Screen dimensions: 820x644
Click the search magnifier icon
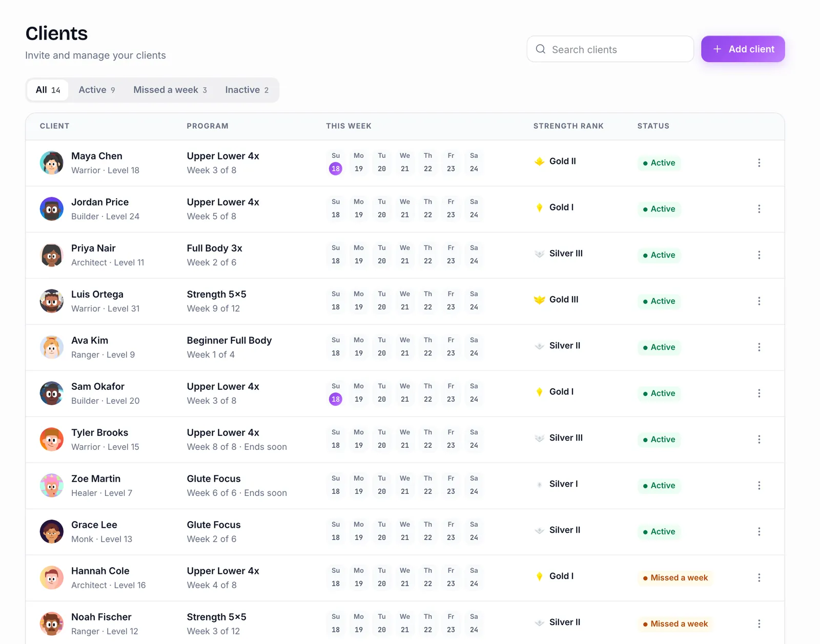(x=541, y=49)
